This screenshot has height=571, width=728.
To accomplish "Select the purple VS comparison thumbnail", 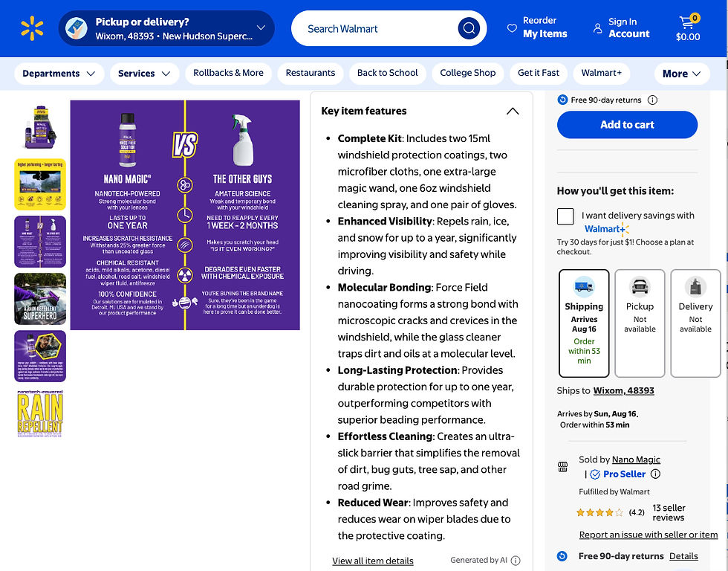I will click(40, 242).
